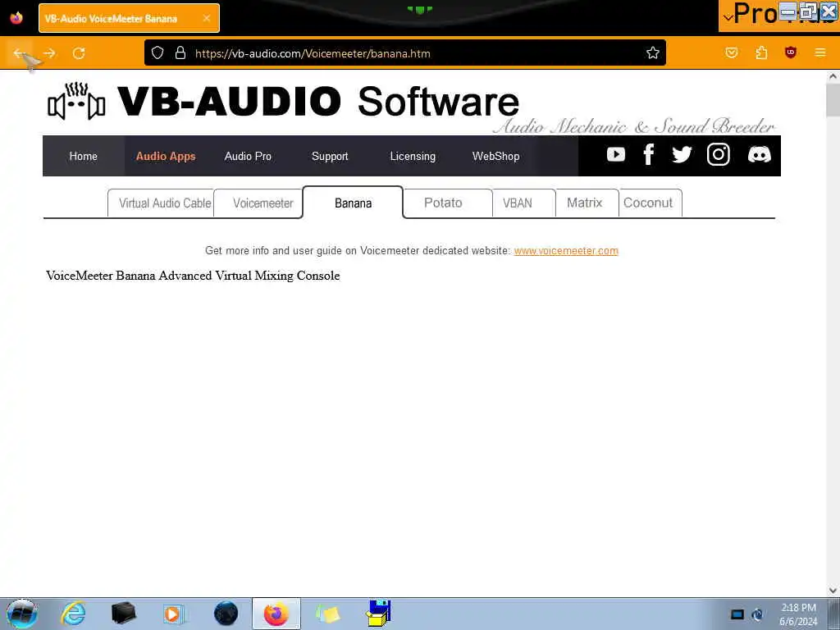840x630 pixels.
Task: Click the URL address bar
Action: click(407, 53)
